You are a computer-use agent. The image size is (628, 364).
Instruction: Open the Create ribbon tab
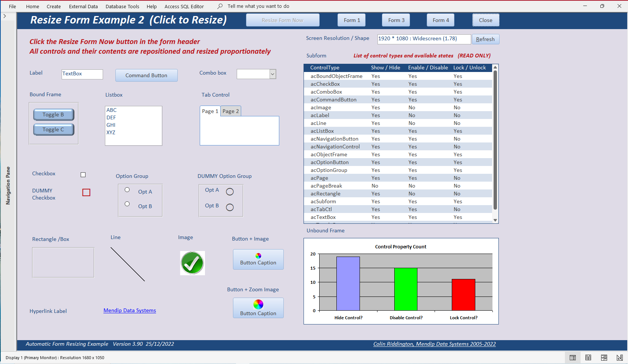pyautogui.click(x=54, y=6)
